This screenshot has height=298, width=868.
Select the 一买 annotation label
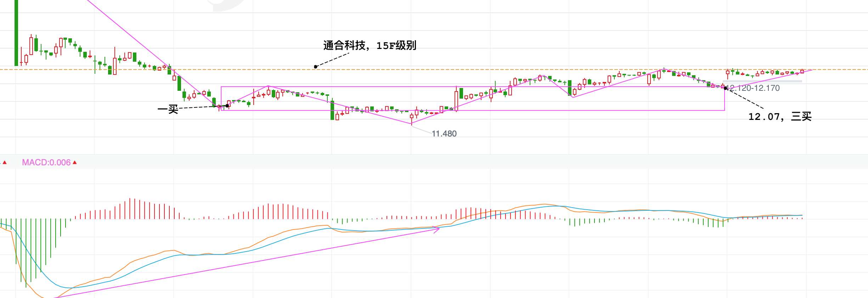click(168, 109)
